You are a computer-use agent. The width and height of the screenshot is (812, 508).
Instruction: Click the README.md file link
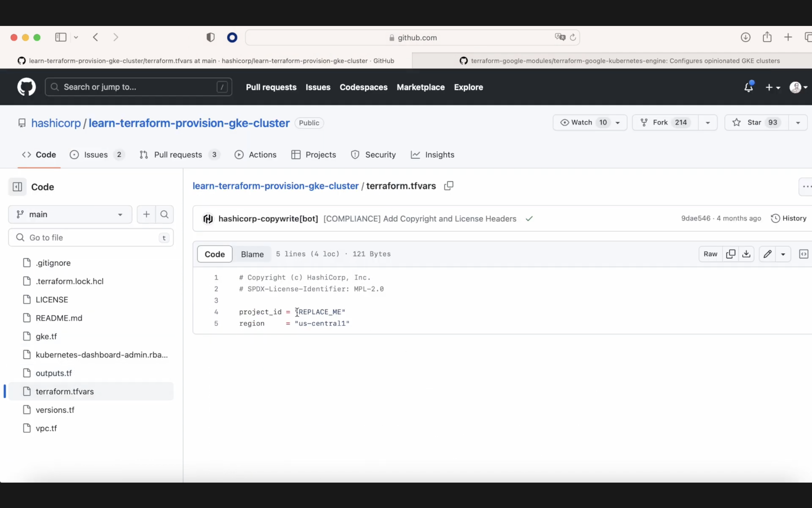(59, 318)
